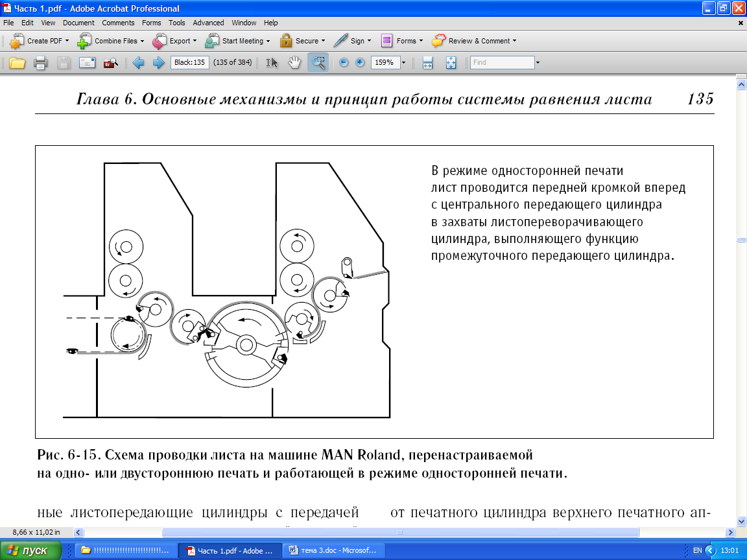Open the Advanced menu
Image resolution: width=747 pixels, height=560 pixels.
[208, 23]
